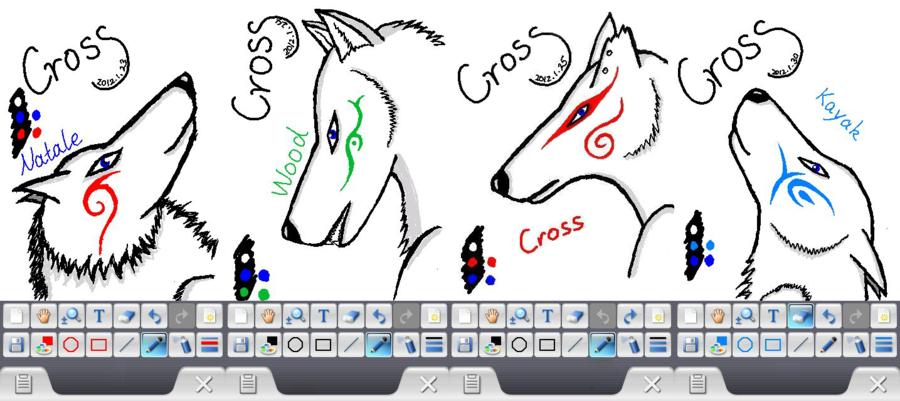The image size is (900, 401).
Task: Choose text T tool under red Cross drawing
Action: coord(548,316)
